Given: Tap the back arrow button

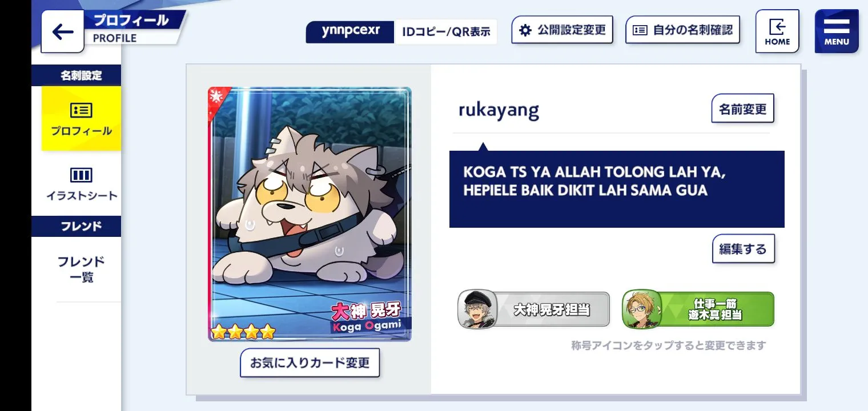Looking at the screenshot, I should point(62,32).
